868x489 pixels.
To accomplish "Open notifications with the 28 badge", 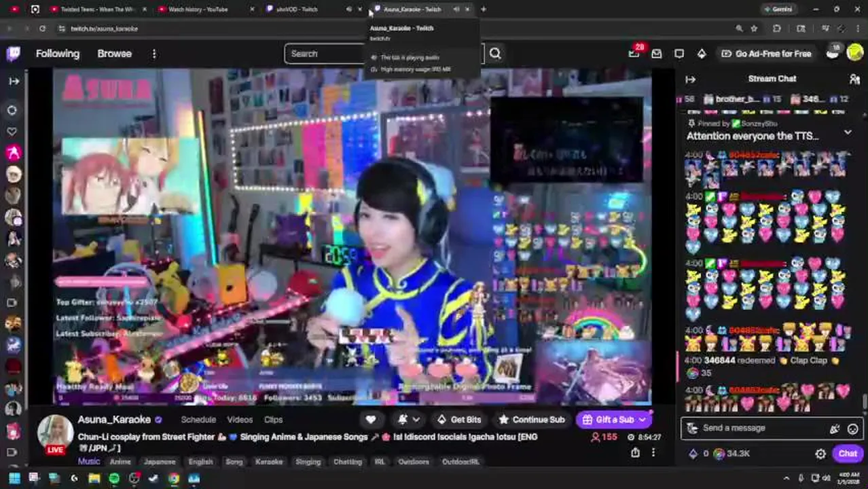I will 634,53.
